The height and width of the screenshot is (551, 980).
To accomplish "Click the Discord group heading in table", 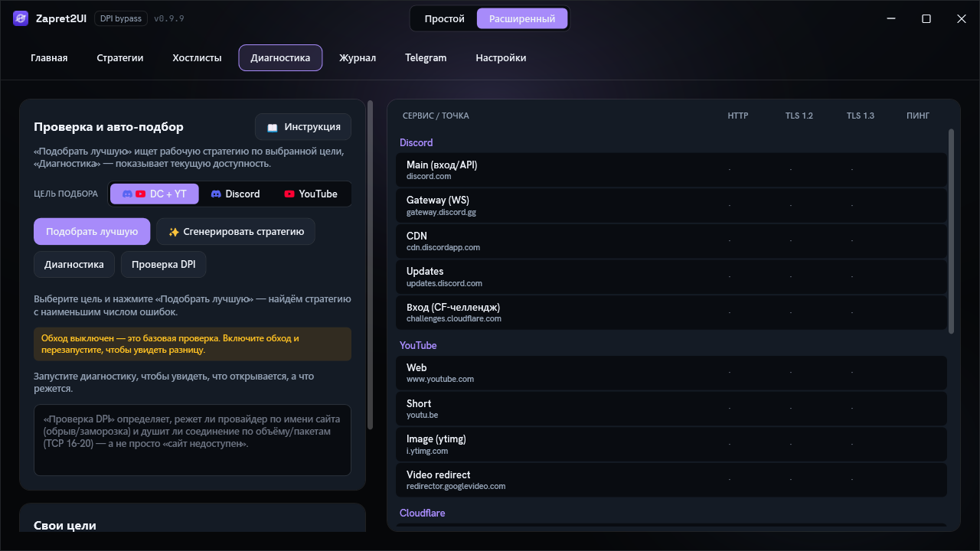I will [x=416, y=142].
